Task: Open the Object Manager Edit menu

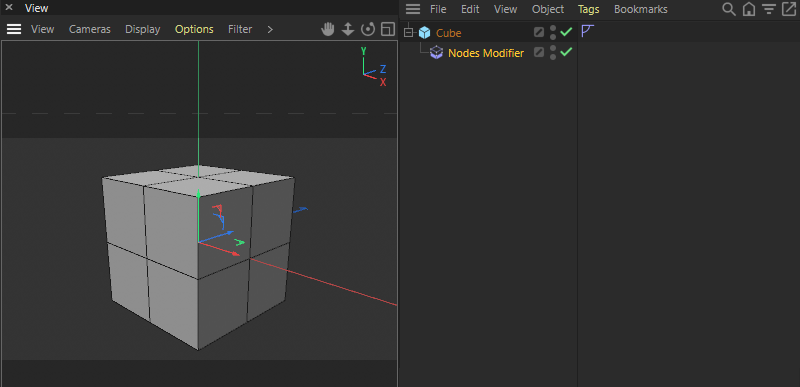Action: point(470,9)
